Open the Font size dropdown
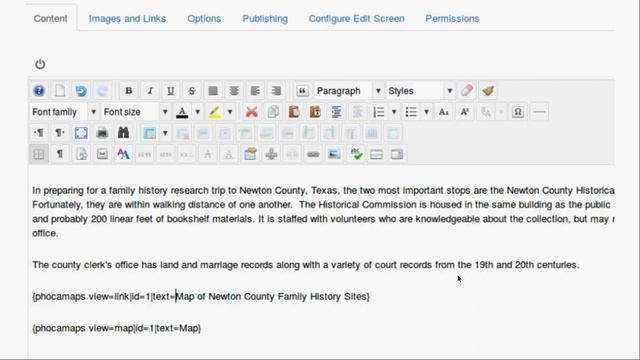The image size is (640, 360). [x=136, y=112]
